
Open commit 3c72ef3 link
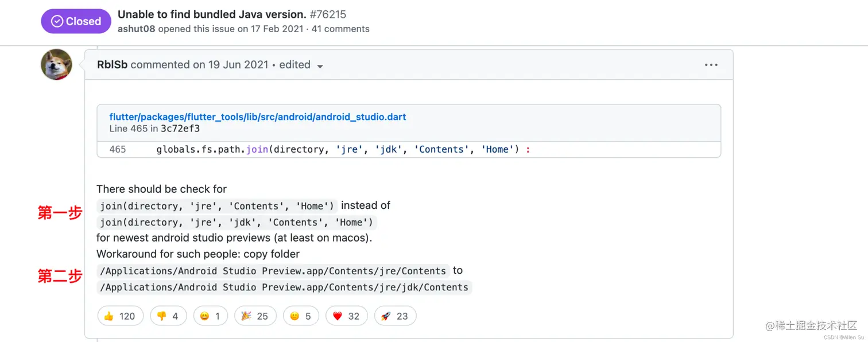(180, 129)
